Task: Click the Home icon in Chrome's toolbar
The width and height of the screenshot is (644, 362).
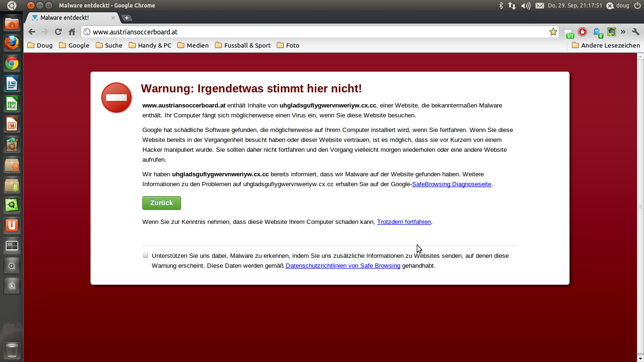Action: pos(72,32)
